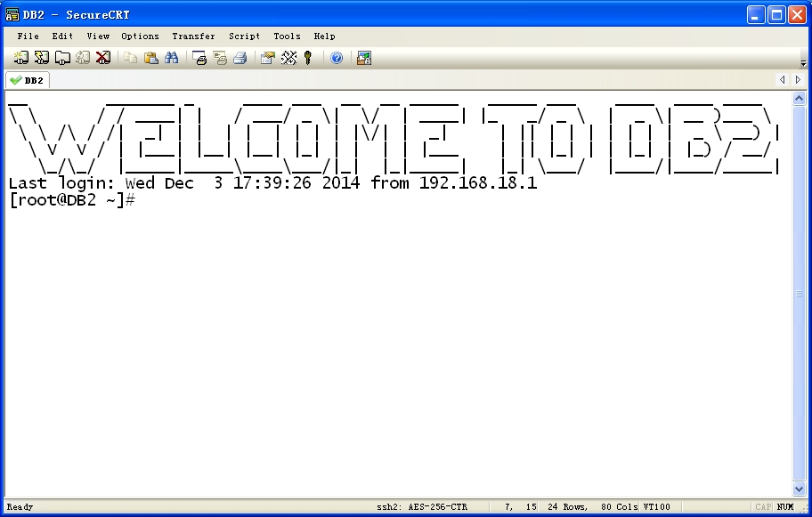812x517 pixels.
Task: Click the key icon for public key
Action: pos(308,58)
